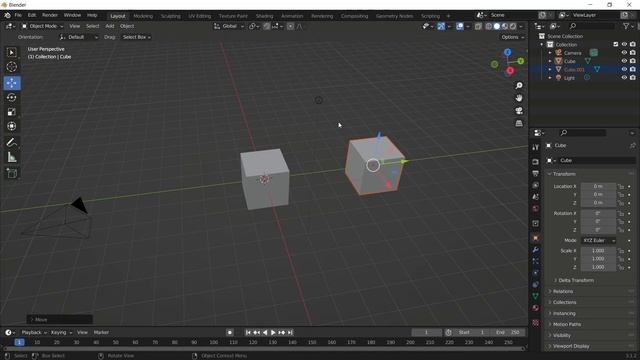
Task: Switch to the Modeling workspace tab
Action: pyautogui.click(x=143, y=16)
